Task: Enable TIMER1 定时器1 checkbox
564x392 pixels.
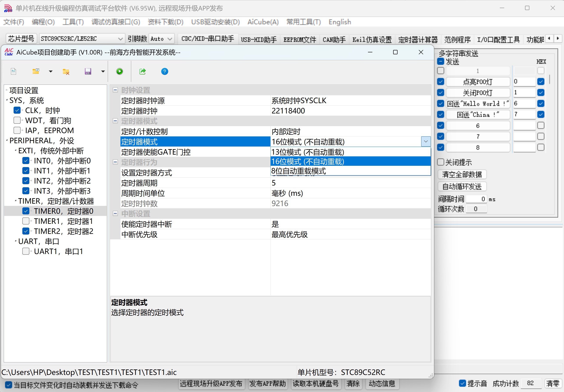Action: 26,221
